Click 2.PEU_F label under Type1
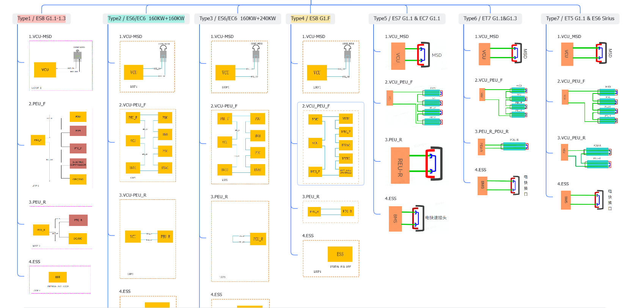This screenshot has width=644, height=308. pos(37,104)
